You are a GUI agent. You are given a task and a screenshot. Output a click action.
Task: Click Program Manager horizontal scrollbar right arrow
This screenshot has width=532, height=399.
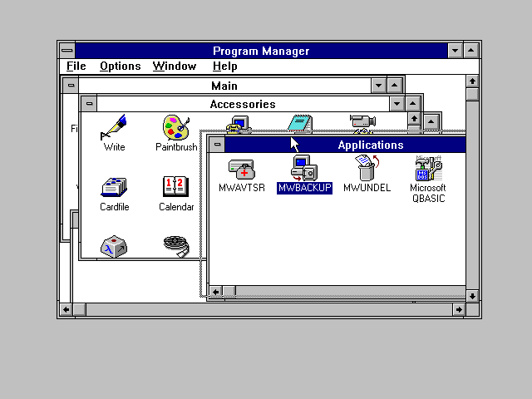pyautogui.click(x=459, y=309)
